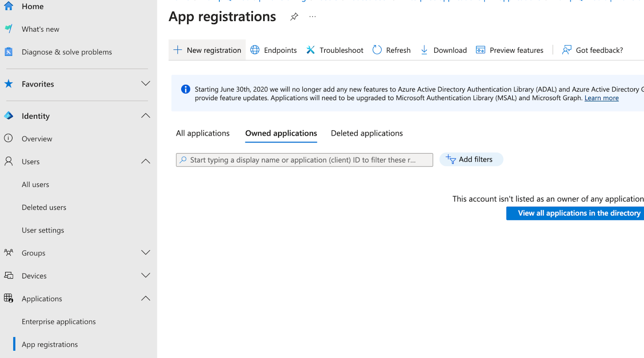Select App registrations in the sidebar

pyautogui.click(x=50, y=344)
